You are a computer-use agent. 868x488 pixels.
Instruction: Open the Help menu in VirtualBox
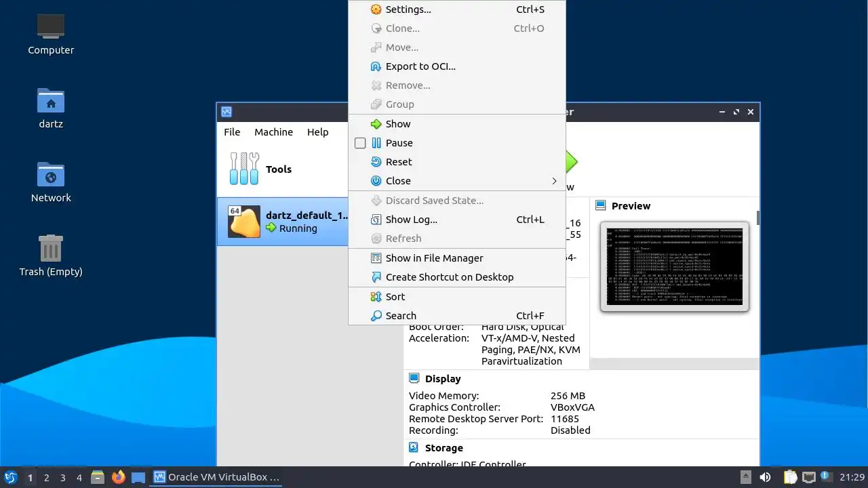click(317, 132)
